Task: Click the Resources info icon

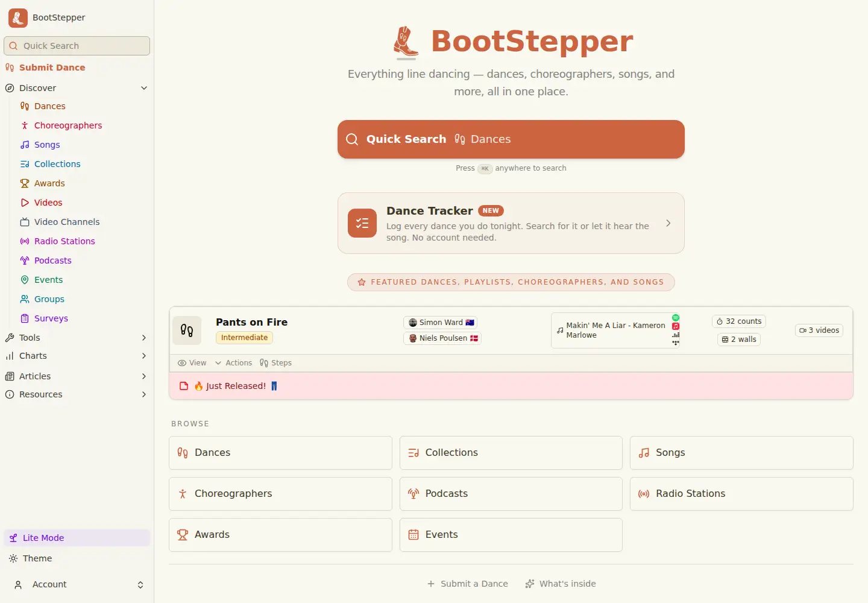Action: click(x=10, y=394)
